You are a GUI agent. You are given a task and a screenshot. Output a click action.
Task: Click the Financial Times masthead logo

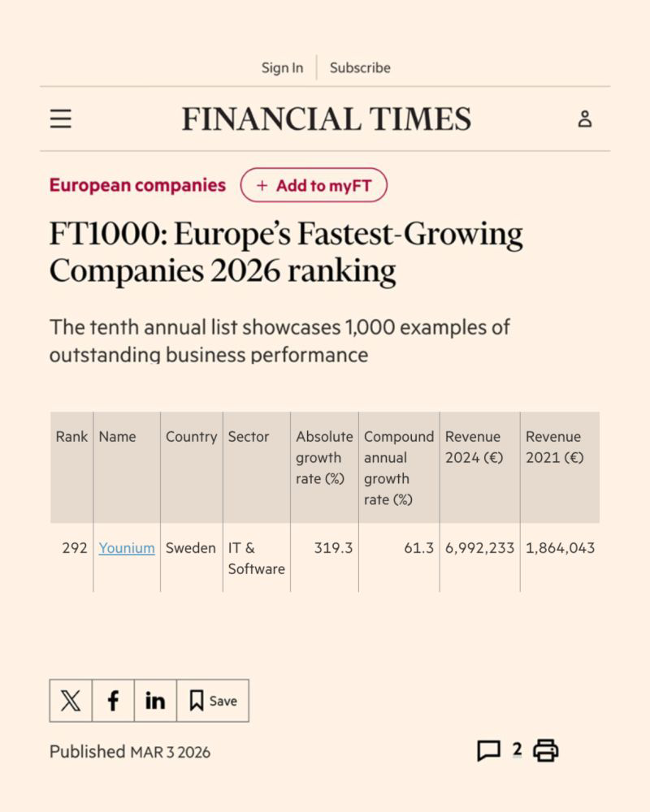click(326, 119)
